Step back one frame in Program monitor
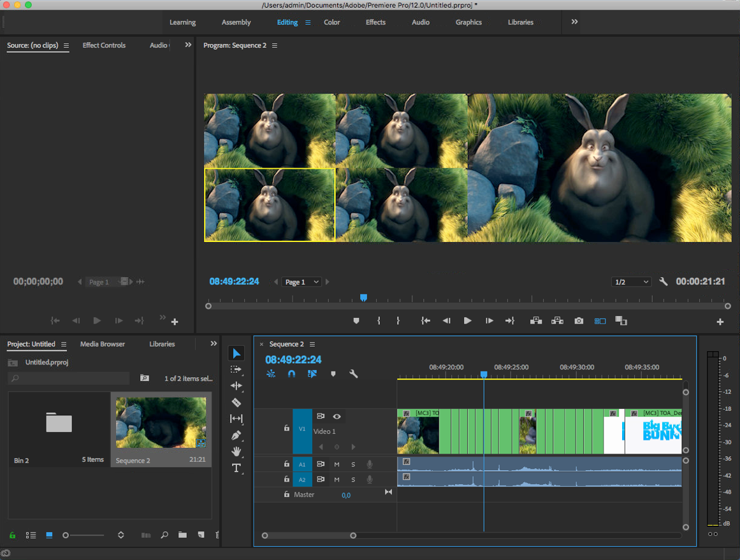Screen dimensions: 740x560 tap(446, 321)
